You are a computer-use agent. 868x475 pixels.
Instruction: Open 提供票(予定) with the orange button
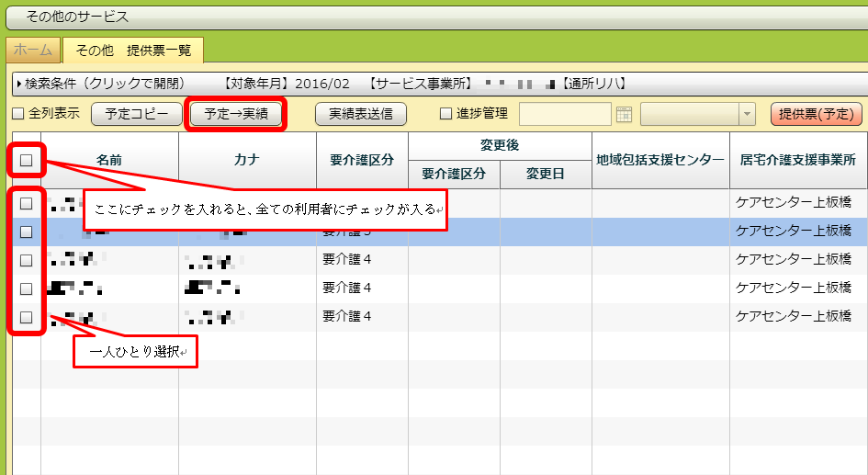pyautogui.click(x=816, y=114)
